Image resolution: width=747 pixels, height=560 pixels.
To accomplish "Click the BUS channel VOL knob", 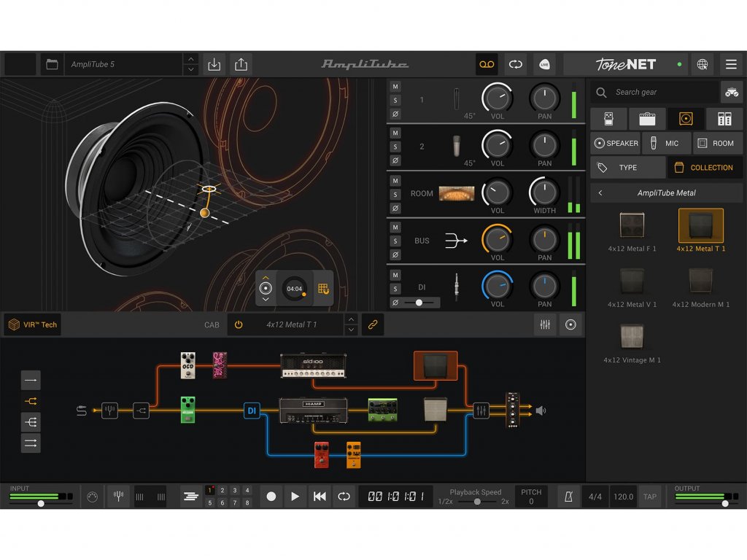I will (497, 239).
